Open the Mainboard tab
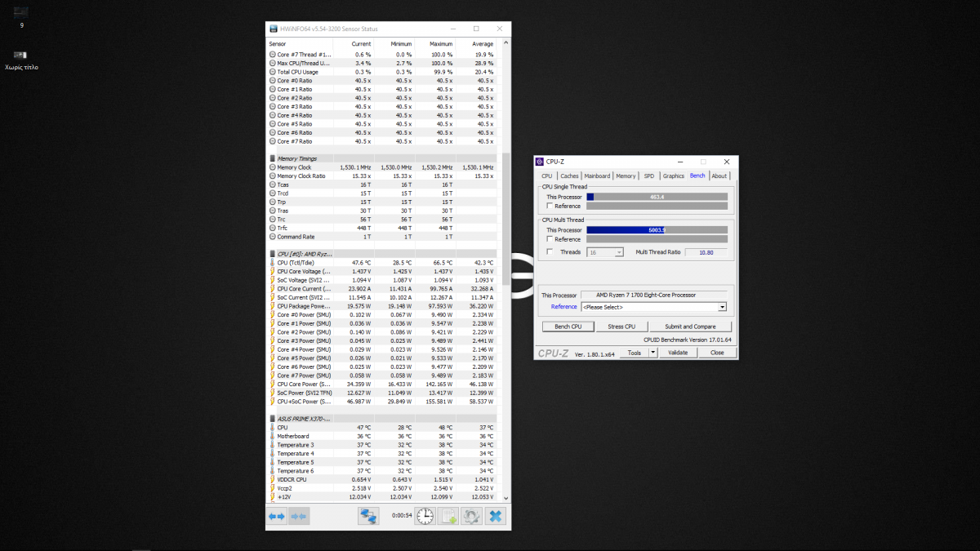The width and height of the screenshot is (980, 551). click(x=597, y=176)
